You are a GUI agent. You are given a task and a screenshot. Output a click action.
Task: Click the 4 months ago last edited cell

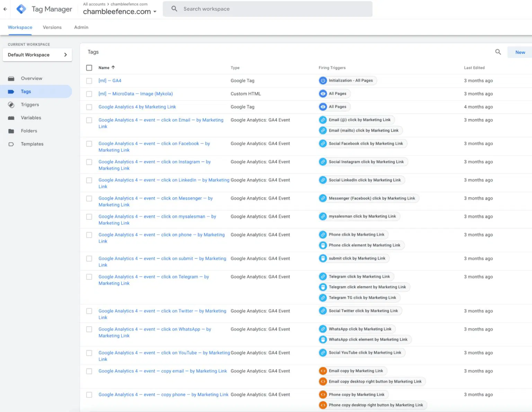coord(478,107)
